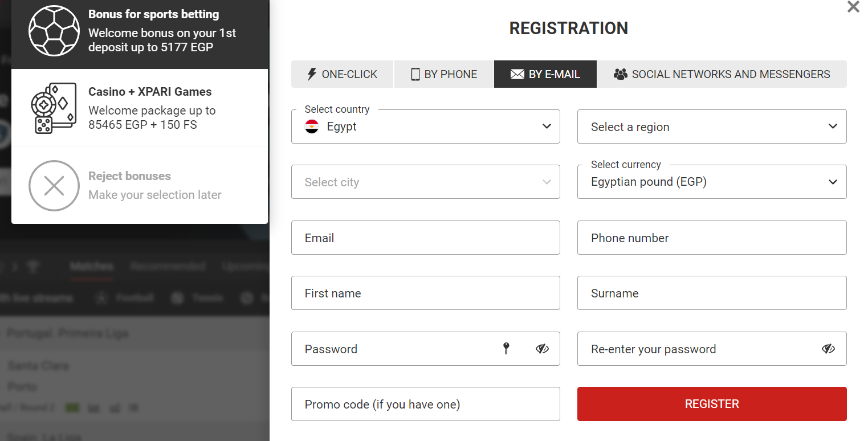The image size is (868, 441).
Task: Click the envelope icon on the BY E-MAIL tab
Action: (516, 74)
